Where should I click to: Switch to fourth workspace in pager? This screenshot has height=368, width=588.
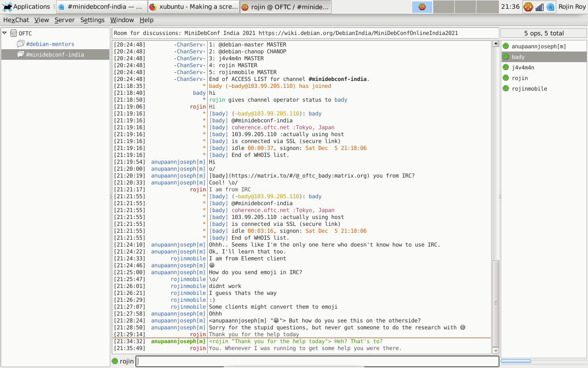[486, 7]
